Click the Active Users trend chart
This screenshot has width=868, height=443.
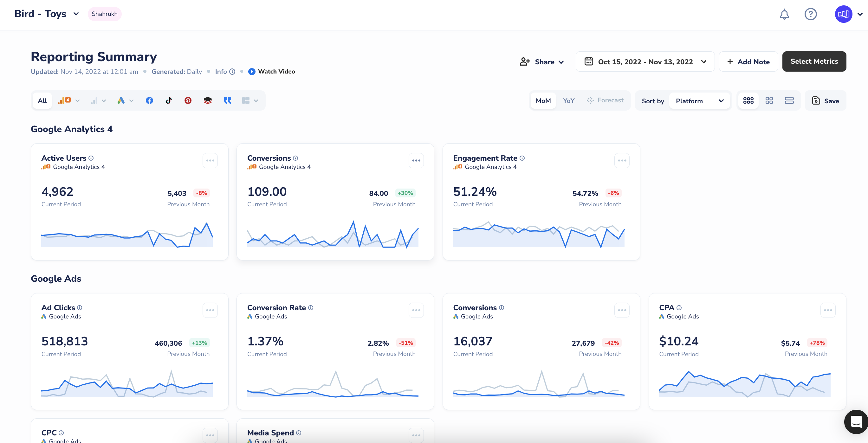(x=127, y=234)
